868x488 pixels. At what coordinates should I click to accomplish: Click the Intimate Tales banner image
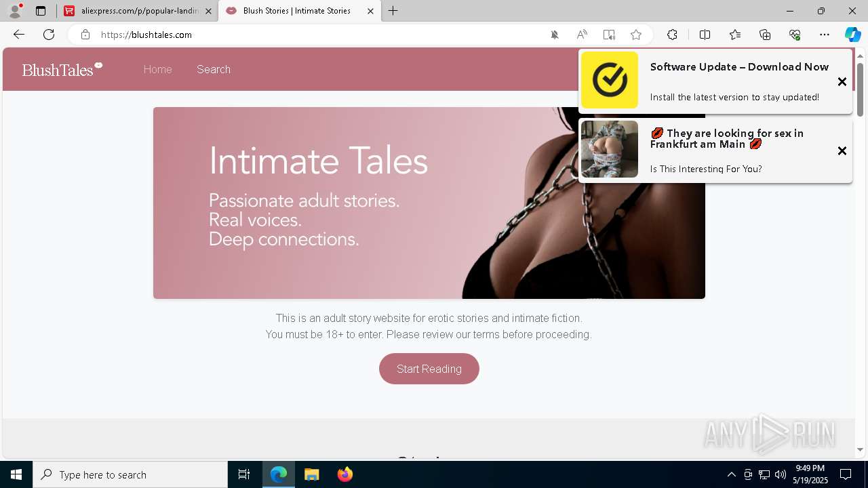click(x=429, y=203)
